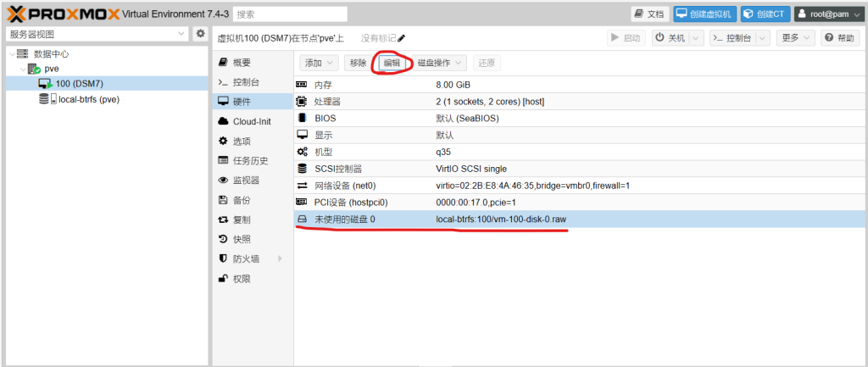Click in the 搜索 search field
This screenshot has width=868, height=367.
(x=290, y=14)
